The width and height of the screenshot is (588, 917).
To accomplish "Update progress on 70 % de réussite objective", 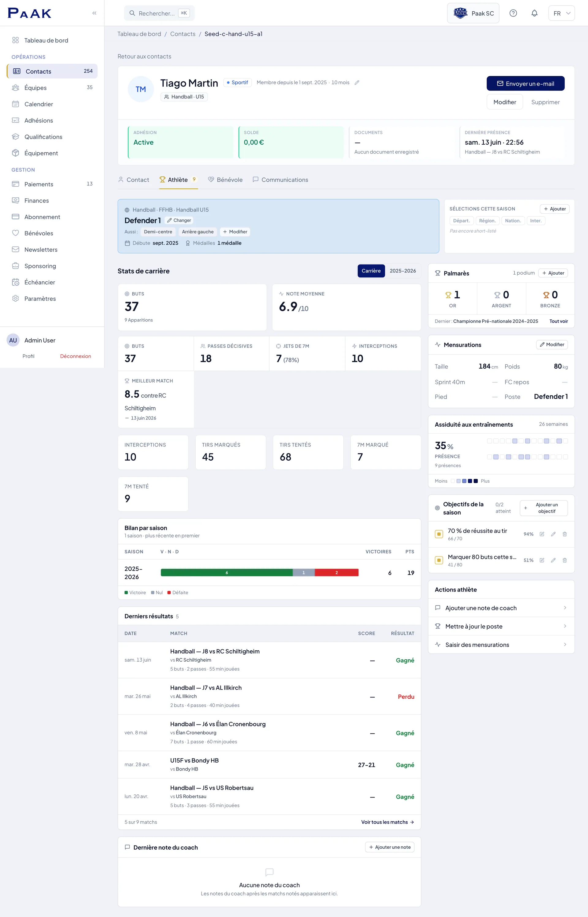I will pos(541,534).
